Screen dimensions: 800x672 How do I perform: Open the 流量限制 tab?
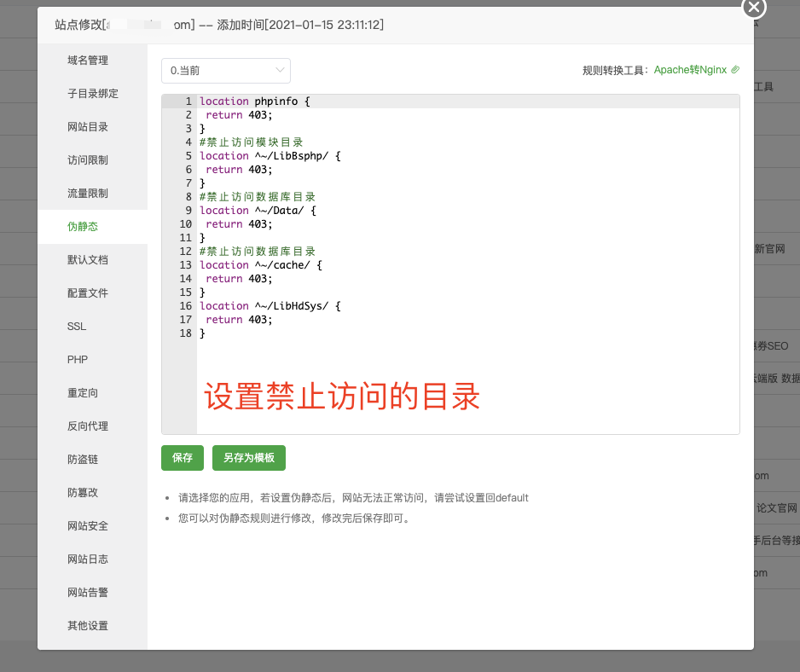88,194
